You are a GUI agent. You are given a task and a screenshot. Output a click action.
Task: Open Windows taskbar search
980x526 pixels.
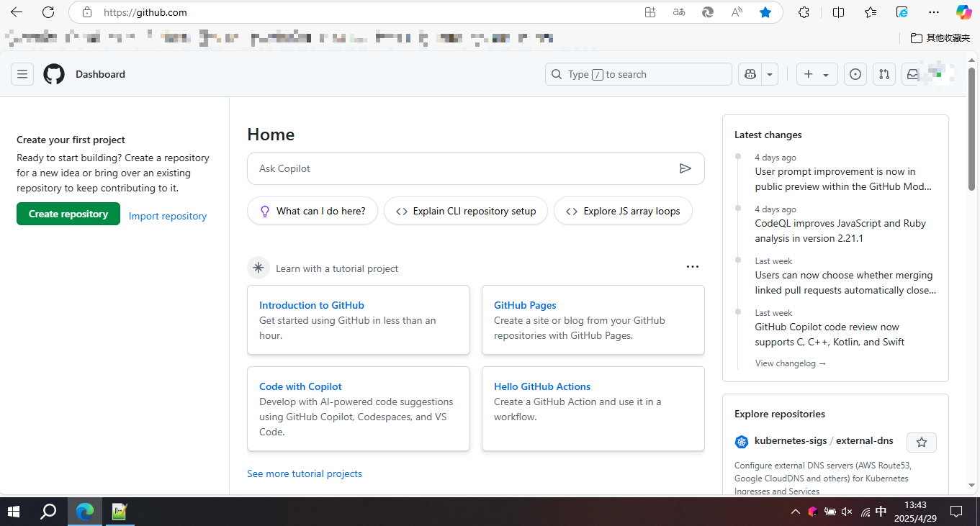[48, 512]
